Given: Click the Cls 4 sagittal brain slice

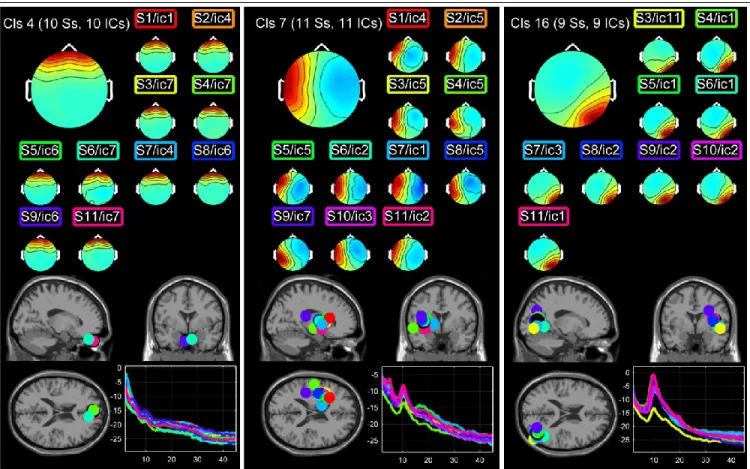Looking at the screenshot, I should 60,318.
